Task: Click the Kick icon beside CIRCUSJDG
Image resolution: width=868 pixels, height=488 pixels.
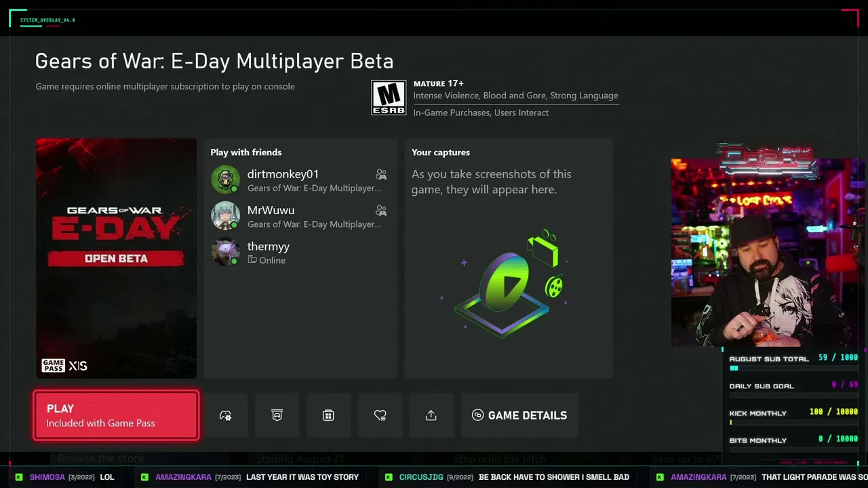Action: click(389, 477)
